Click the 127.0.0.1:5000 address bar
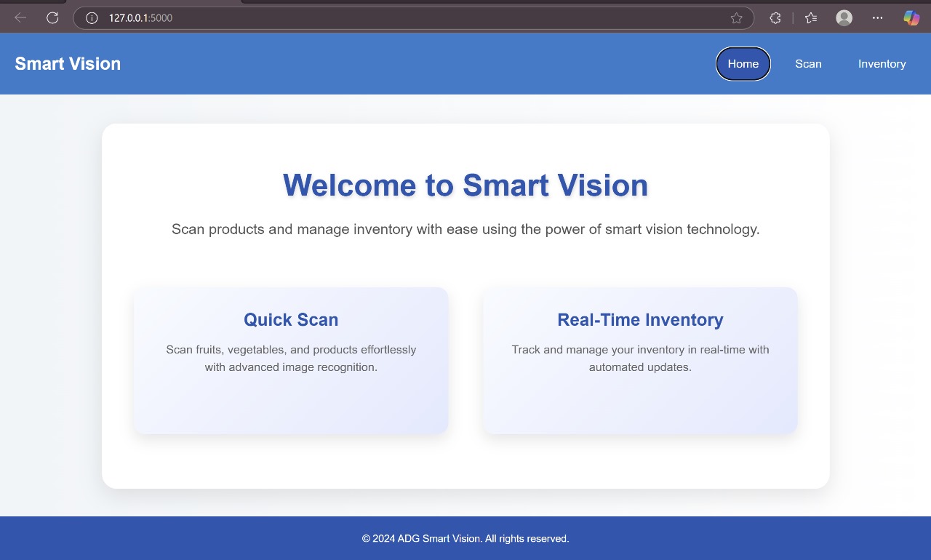Screen dimensions: 931x560 tap(364, 18)
